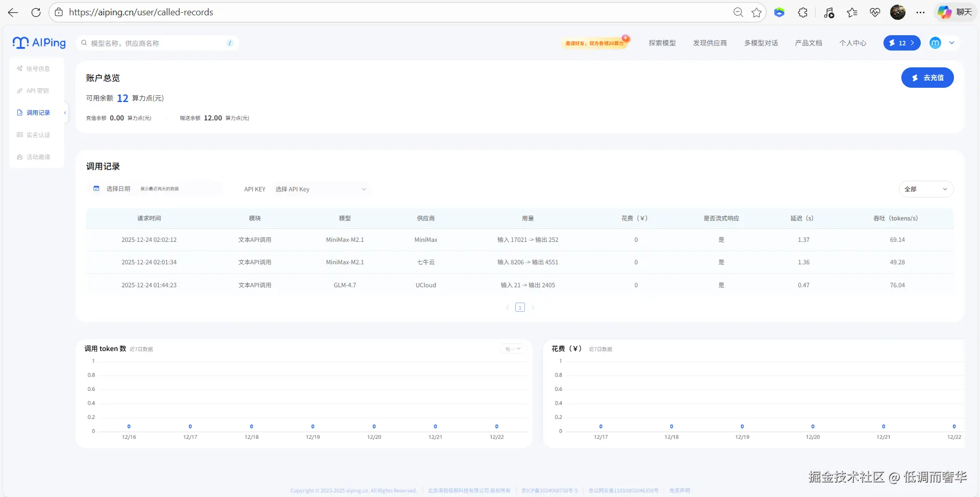Go to the next page arrow in pagination

click(x=533, y=307)
